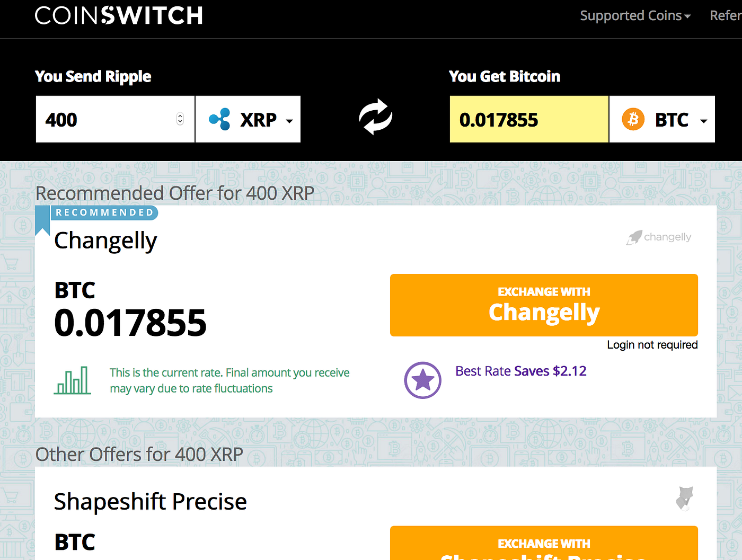Click the green rate fluctuation chart icon

pos(73,380)
